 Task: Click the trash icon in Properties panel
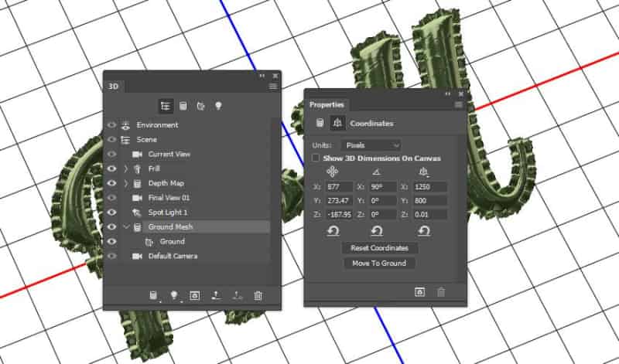pyautogui.click(x=441, y=292)
